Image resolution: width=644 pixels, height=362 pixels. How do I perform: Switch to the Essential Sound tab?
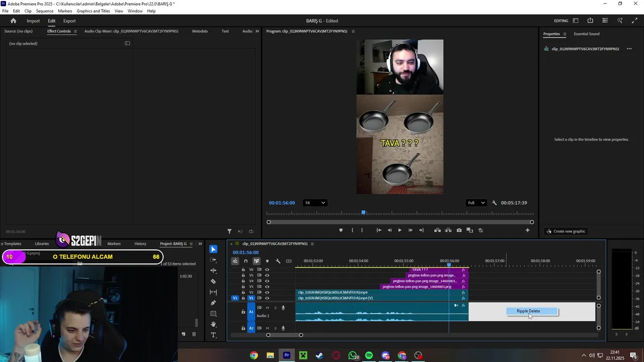click(x=587, y=34)
